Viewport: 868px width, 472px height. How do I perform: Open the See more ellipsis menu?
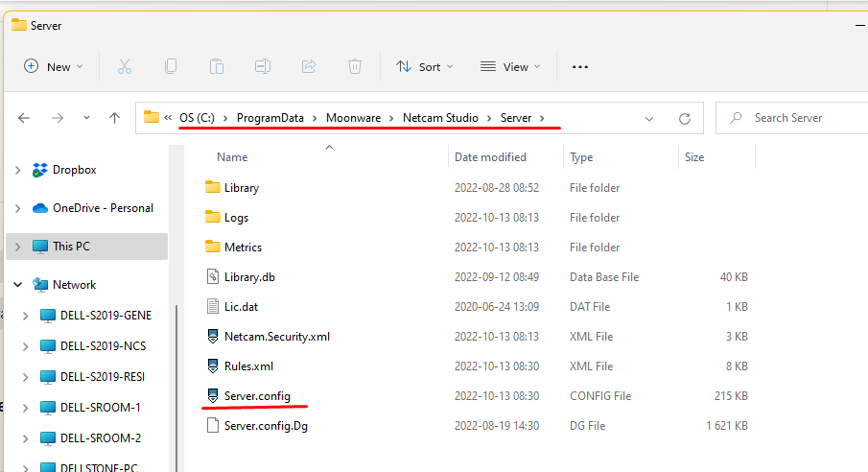580,67
